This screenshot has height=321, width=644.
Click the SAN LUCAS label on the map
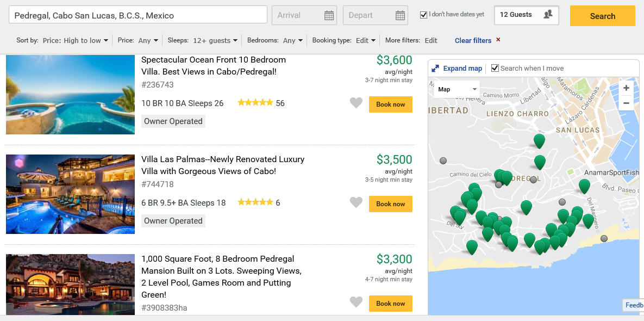pyautogui.click(x=578, y=130)
